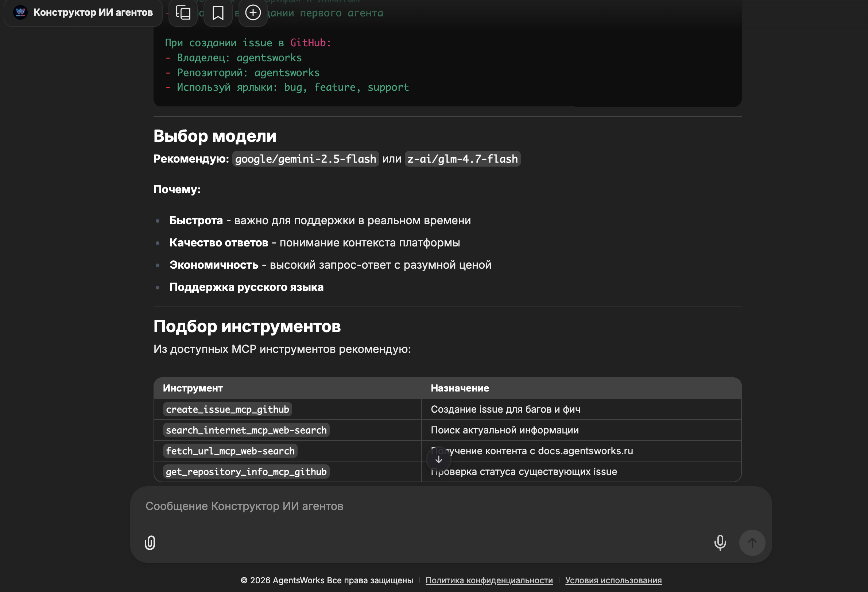
Task: Click z-ai/glm-4.7-flash code label
Action: pyautogui.click(x=462, y=159)
